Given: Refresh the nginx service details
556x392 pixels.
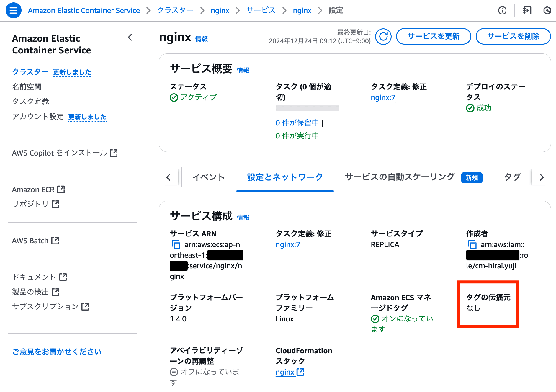Looking at the screenshot, I should (x=383, y=37).
